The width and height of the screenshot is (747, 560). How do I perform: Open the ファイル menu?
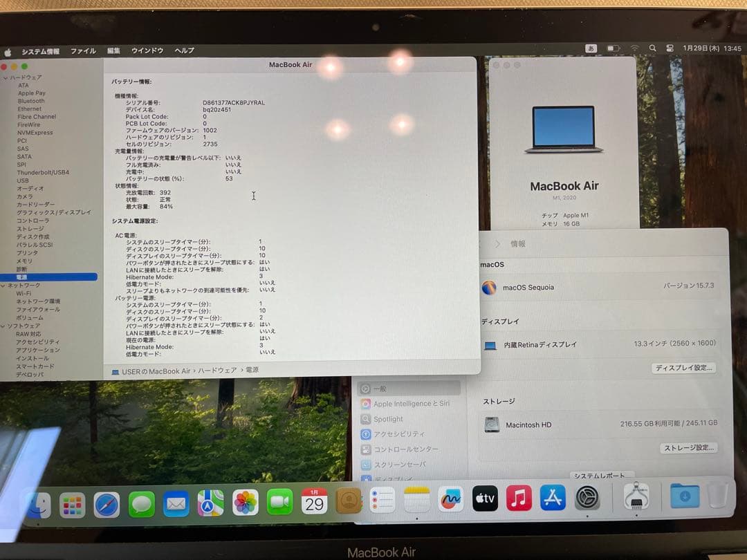coord(84,50)
